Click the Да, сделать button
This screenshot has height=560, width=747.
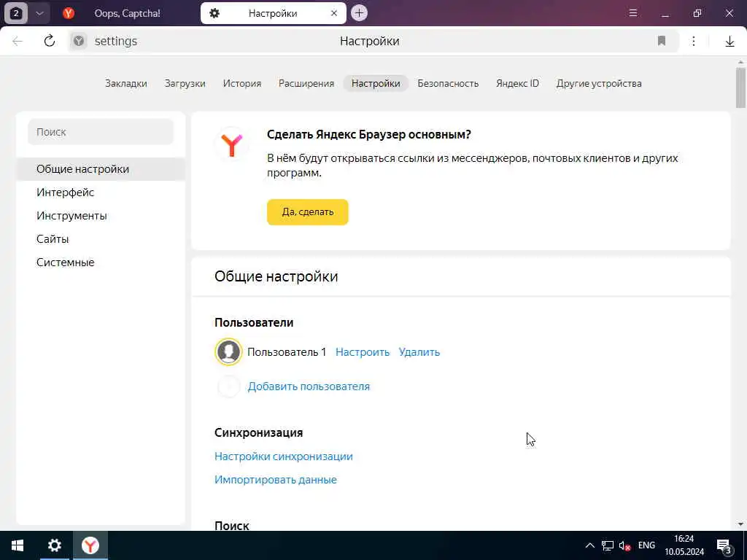pos(308,212)
